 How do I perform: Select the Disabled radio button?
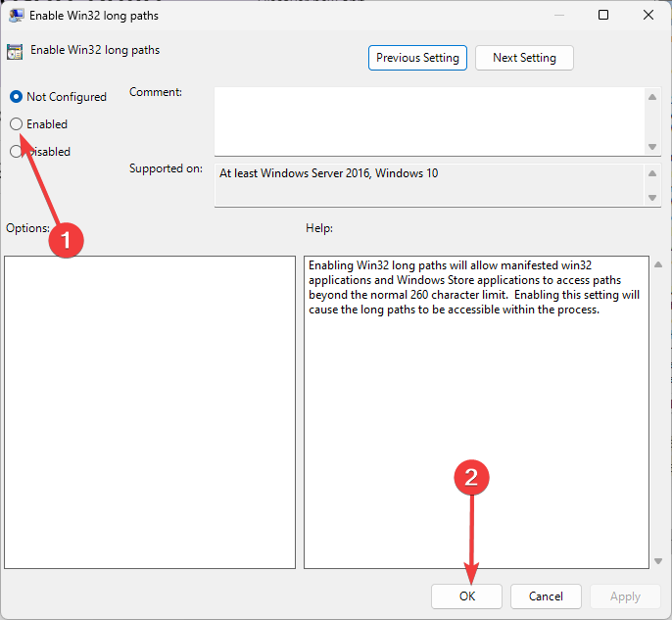pyautogui.click(x=15, y=152)
